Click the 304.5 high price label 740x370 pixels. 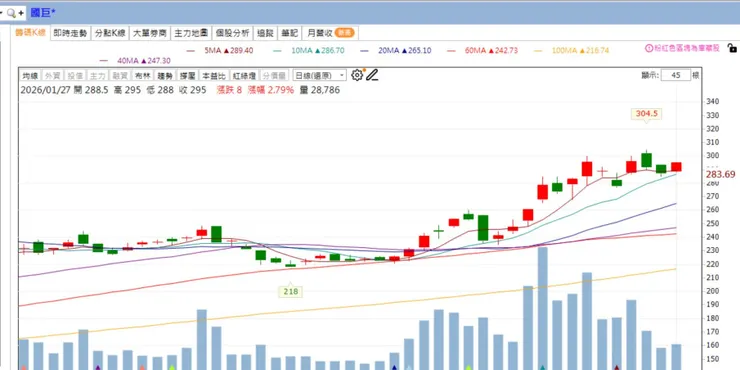(646, 113)
